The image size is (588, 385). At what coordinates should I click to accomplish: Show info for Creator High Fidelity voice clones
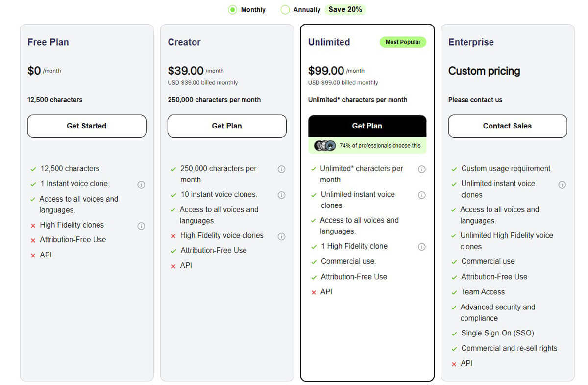coord(281,236)
